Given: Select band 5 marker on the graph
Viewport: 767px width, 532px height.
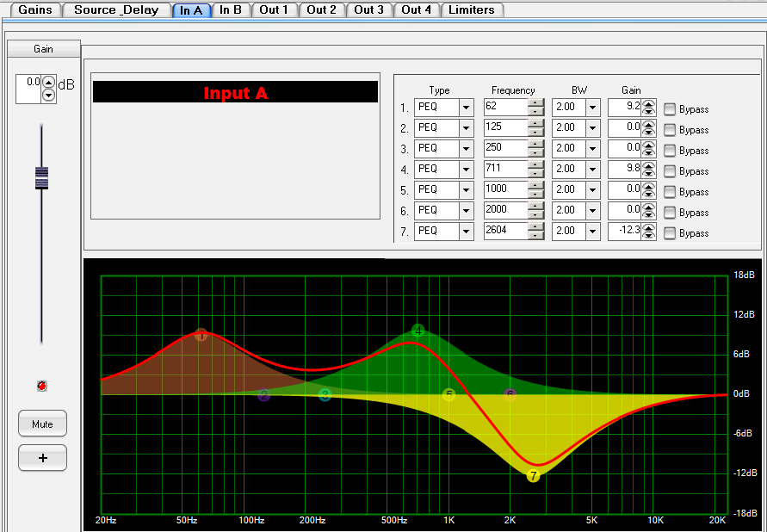Looking at the screenshot, I should tap(448, 393).
